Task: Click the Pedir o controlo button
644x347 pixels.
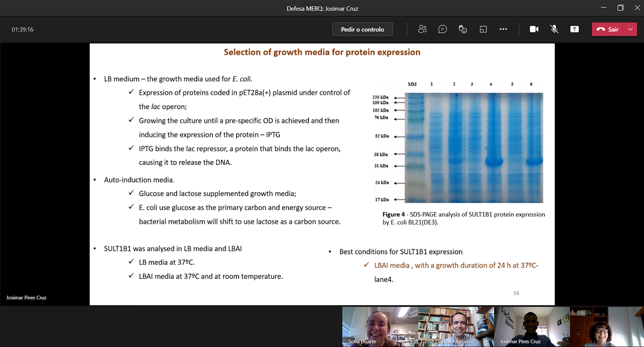Action: (362, 29)
